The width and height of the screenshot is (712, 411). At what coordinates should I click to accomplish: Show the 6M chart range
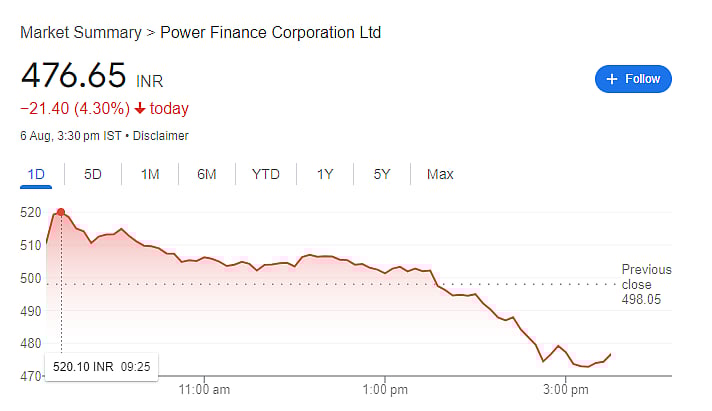tap(207, 174)
